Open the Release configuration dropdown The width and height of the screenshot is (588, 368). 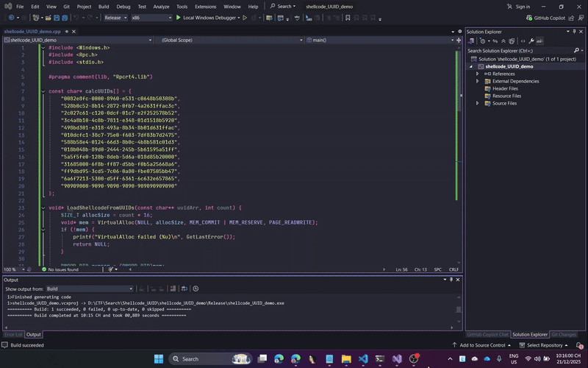tap(115, 17)
